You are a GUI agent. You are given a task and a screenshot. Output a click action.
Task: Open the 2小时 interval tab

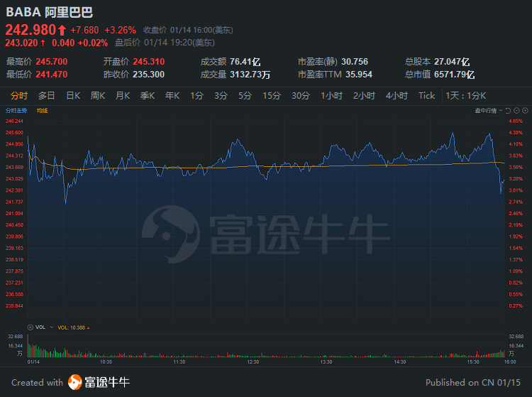pyautogui.click(x=364, y=96)
